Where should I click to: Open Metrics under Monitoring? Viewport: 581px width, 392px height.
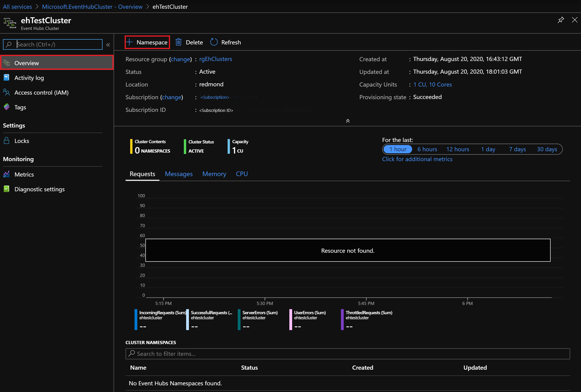pyautogui.click(x=24, y=174)
